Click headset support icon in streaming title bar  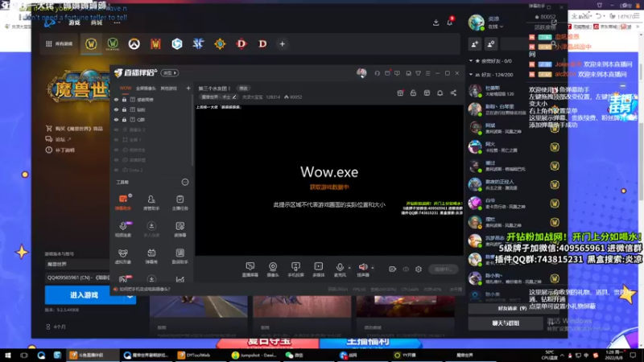coord(377,73)
